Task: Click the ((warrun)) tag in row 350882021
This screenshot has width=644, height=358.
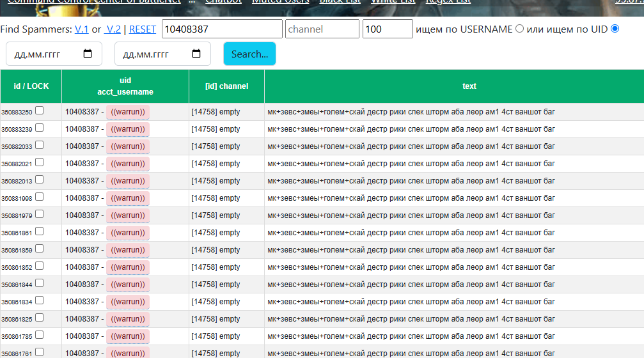Action: (x=128, y=164)
